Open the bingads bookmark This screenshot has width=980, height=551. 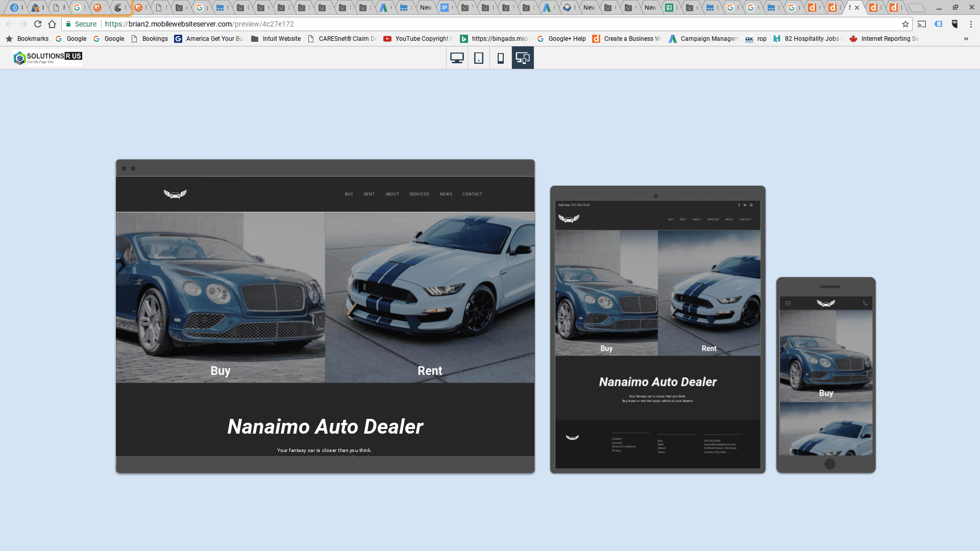[x=495, y=39]
